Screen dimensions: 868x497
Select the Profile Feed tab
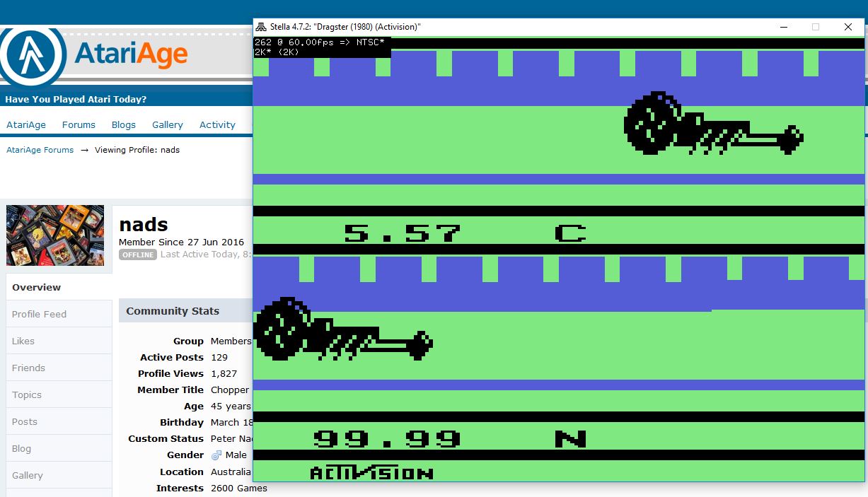click(59, 314)
